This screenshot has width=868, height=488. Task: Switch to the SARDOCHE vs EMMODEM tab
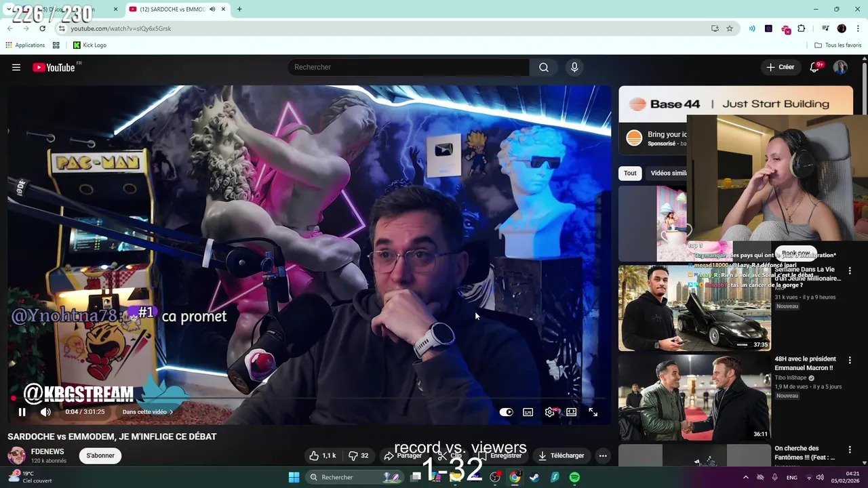tap(173, 9)
